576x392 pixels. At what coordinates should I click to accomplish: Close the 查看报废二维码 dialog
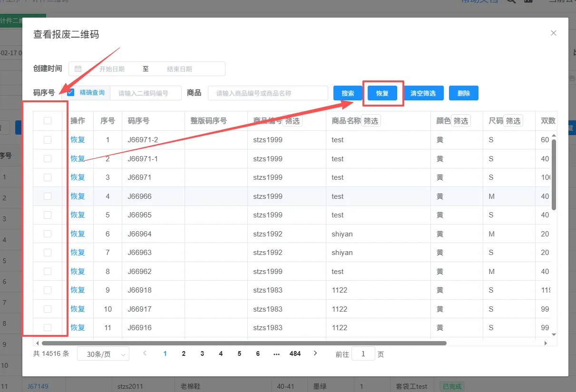click(553, 33)
